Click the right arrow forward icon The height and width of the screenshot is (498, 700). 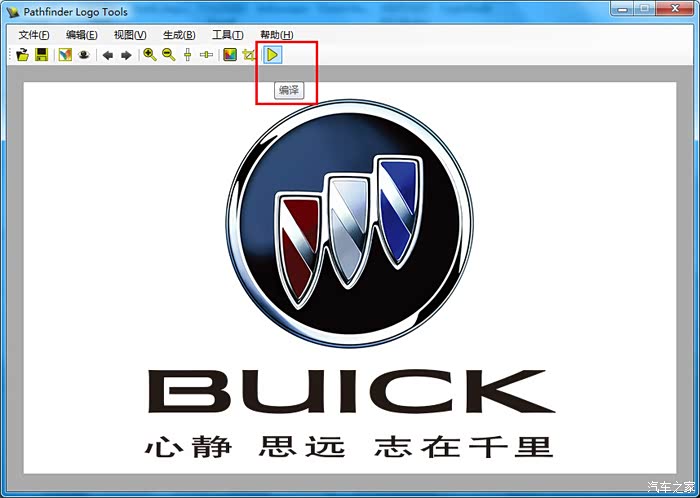[x=126, y=55]
